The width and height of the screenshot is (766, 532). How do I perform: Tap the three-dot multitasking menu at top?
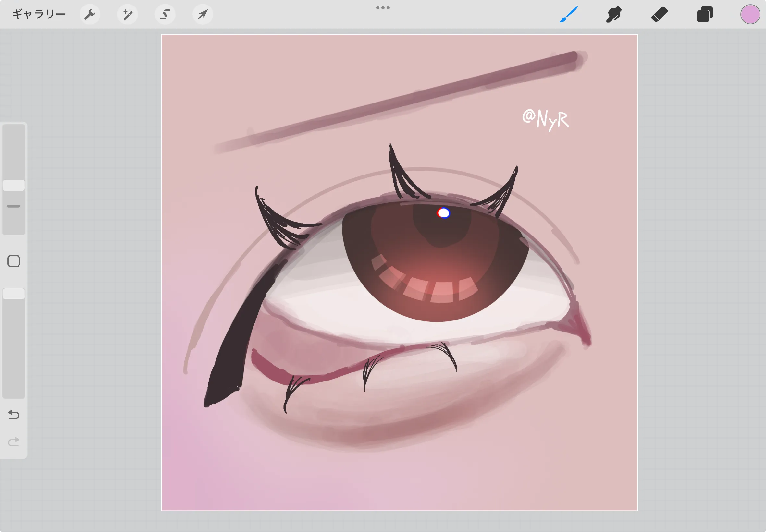click(x=383, y=8)
